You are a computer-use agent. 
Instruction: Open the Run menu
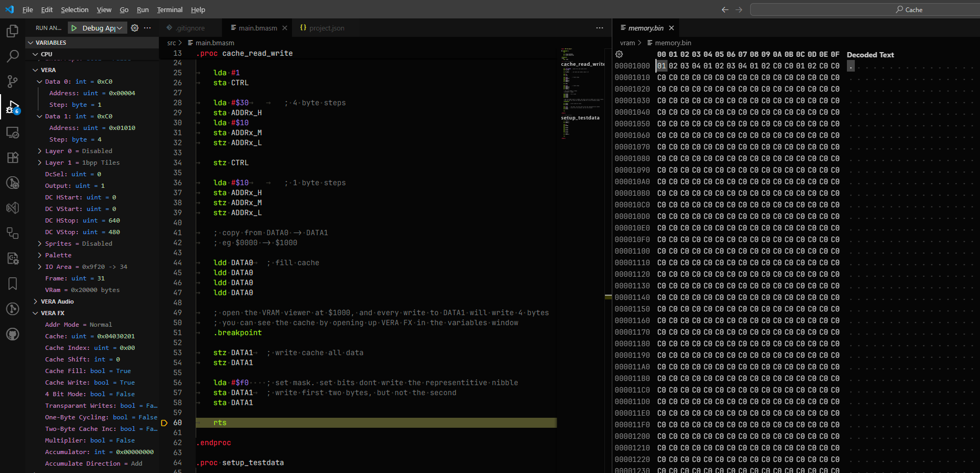click(x=143, y=9)
